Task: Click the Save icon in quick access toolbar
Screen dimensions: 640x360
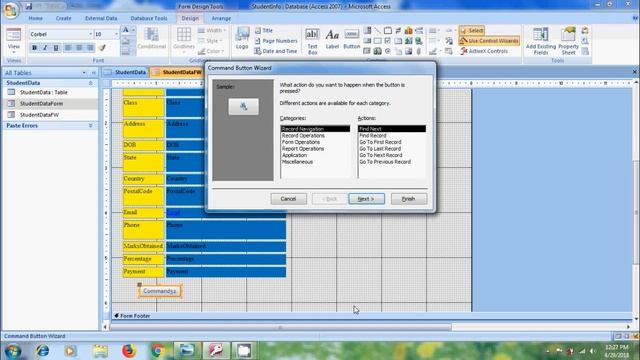Action: click(x=29, y=6)
